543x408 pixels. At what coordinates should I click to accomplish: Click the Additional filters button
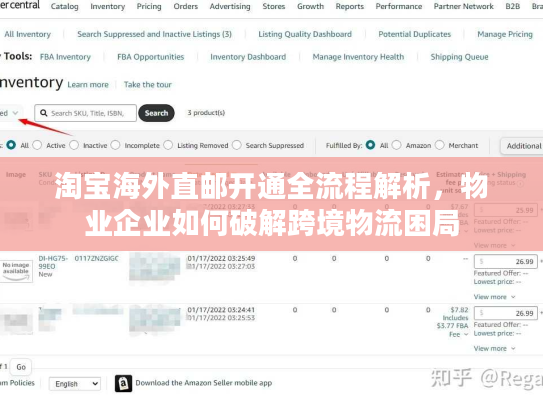pos(522,146)
